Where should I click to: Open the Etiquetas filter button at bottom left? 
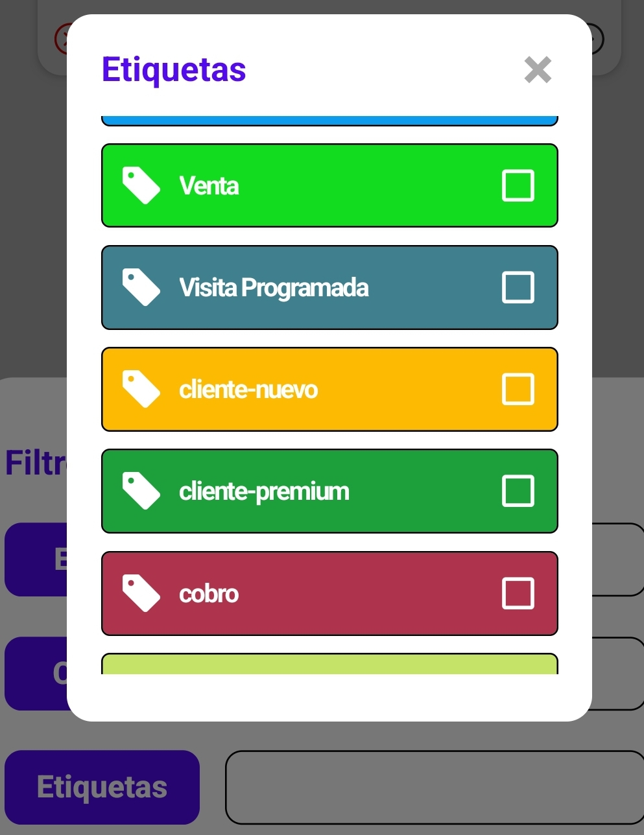point(102,786)
